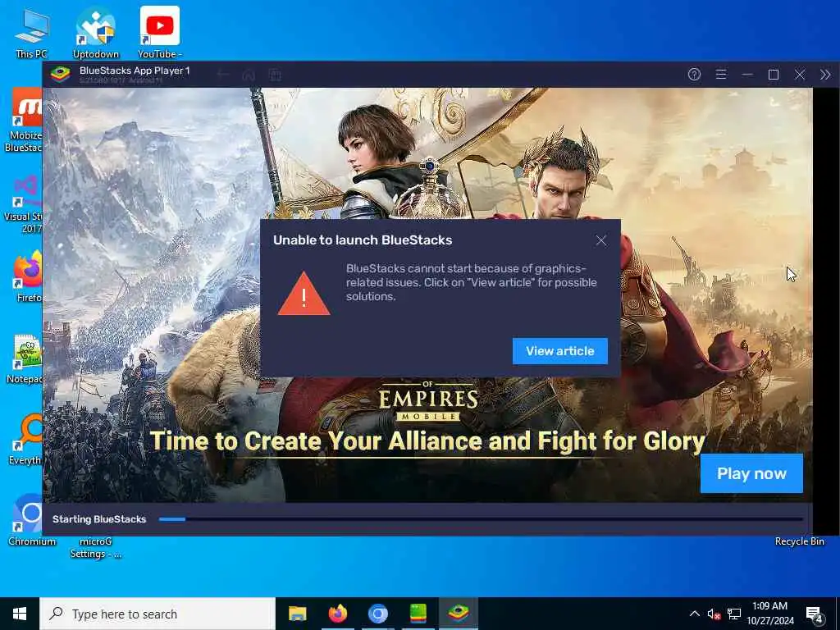Minimize the BlueStacks App Player window
This screenshot has height=630, width=840.
point(747,75)
